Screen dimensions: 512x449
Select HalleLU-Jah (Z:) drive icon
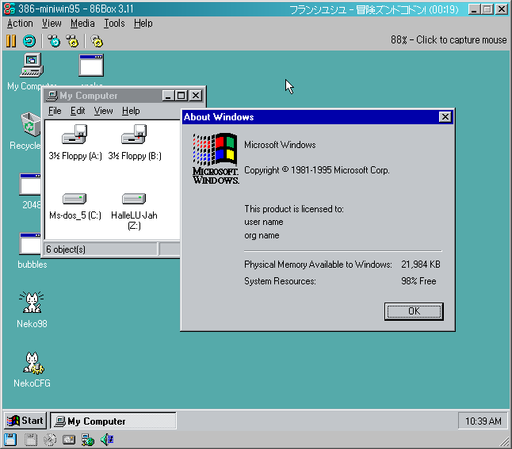tap(134, 199)
